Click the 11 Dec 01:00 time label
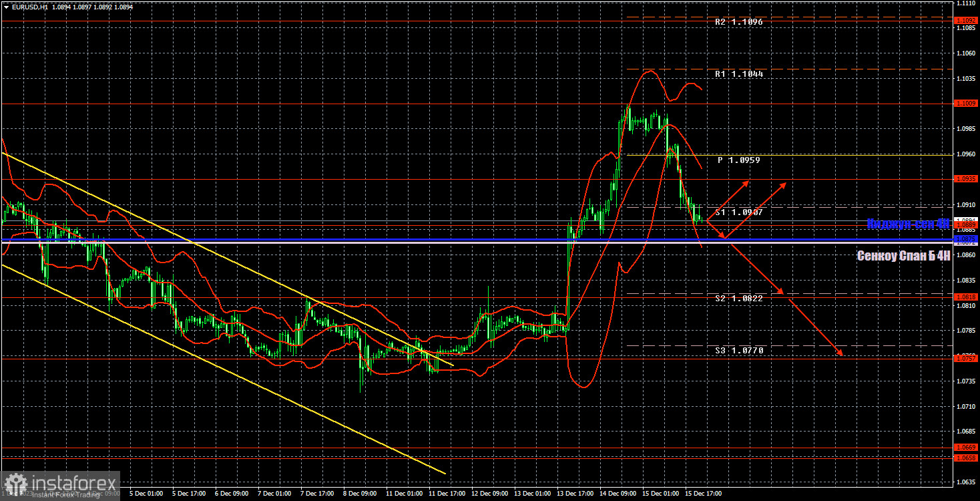This screenshot has width=980, height=501. (x=404, y=494)
